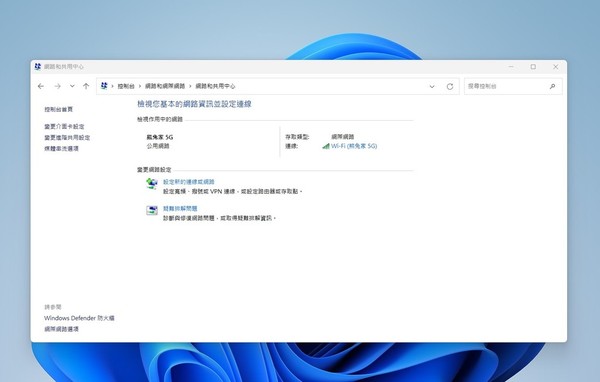Click 設定新的連線或網路 link
This screenshot has height=382, width=600.
[189, 182]
